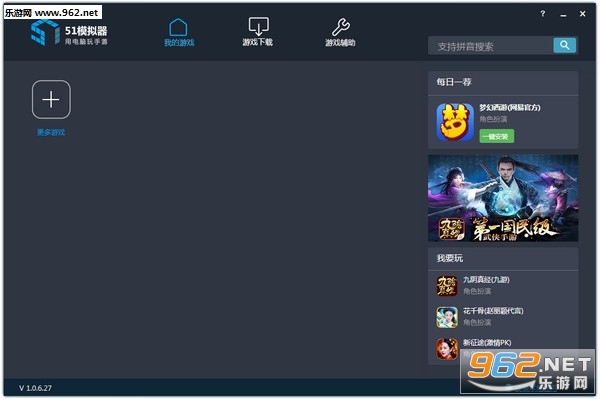This screenshot has height=399, width=600.
Task: Click the 一键安装 green button
Action: click(x=496, y=136)
